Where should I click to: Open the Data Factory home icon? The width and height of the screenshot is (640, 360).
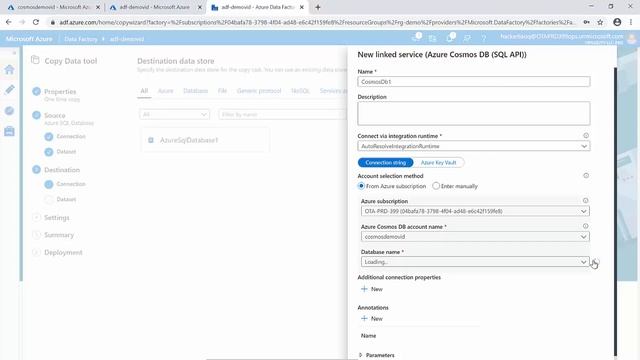point(9,69)
